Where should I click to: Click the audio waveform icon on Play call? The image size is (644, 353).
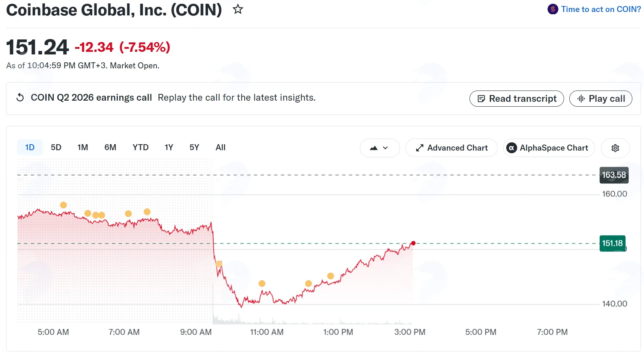pos(581,99)
